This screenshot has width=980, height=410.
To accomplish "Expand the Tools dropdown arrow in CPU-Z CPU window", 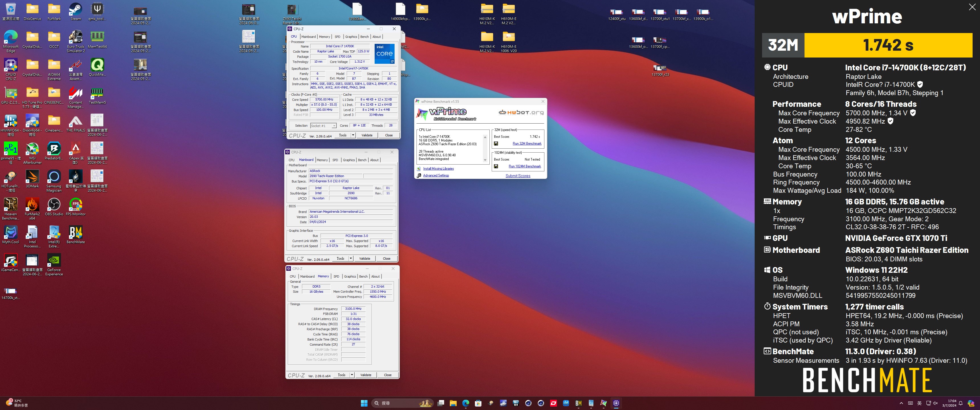I will pos(353,135).
